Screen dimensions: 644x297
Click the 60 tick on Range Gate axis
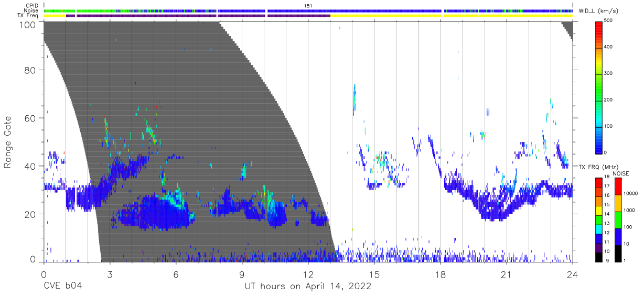[x=30, y=118]
